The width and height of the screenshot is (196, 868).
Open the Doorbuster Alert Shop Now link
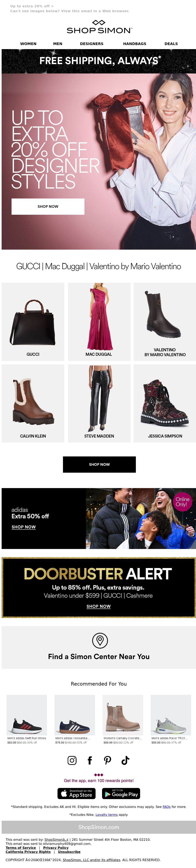(x=98, y=606)
